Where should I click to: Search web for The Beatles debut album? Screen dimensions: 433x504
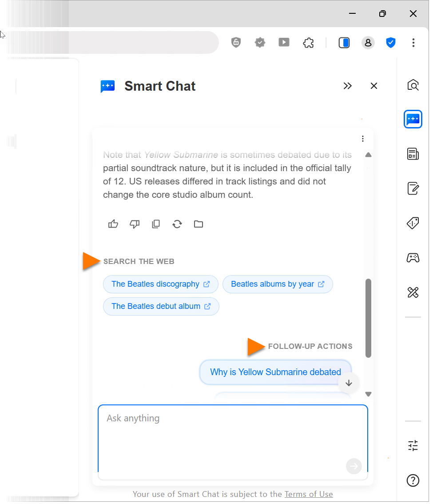[x=161, y=306]
